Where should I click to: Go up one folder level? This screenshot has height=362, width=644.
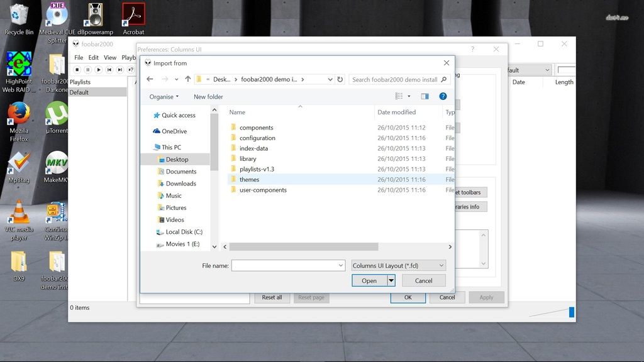[x=187, y=79]
